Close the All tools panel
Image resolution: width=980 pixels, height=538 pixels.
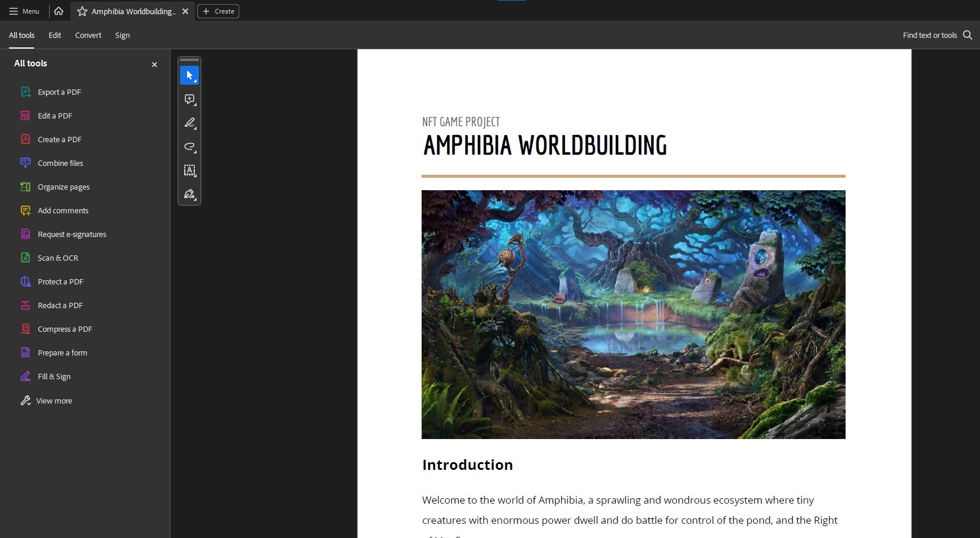155,65
